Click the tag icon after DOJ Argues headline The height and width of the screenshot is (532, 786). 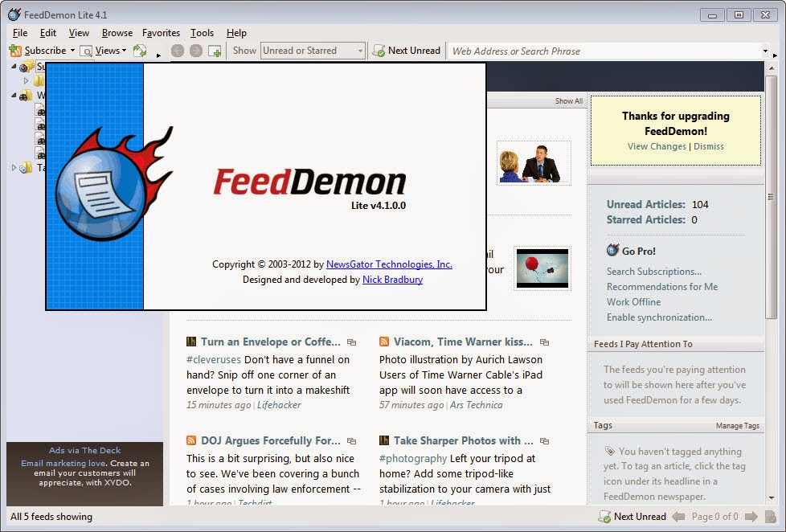pyautogui.click(x=352, y=441)
